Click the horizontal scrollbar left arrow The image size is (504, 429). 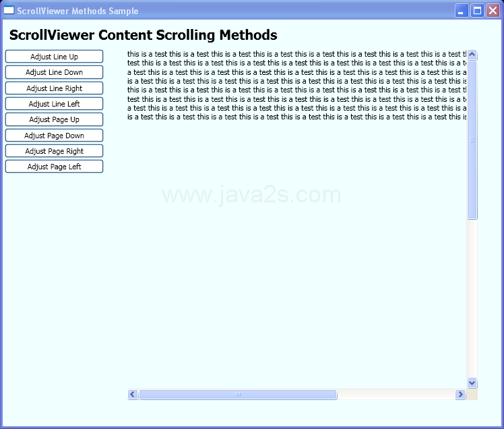[133, 394]
